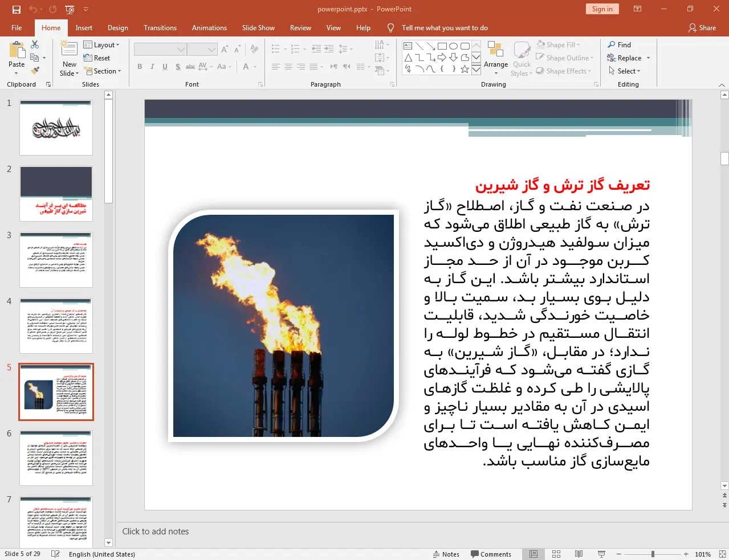This screenshot has height=560, width=729.
Task: Select slide 3 thumbnail
Action: (x=56, y=260)
